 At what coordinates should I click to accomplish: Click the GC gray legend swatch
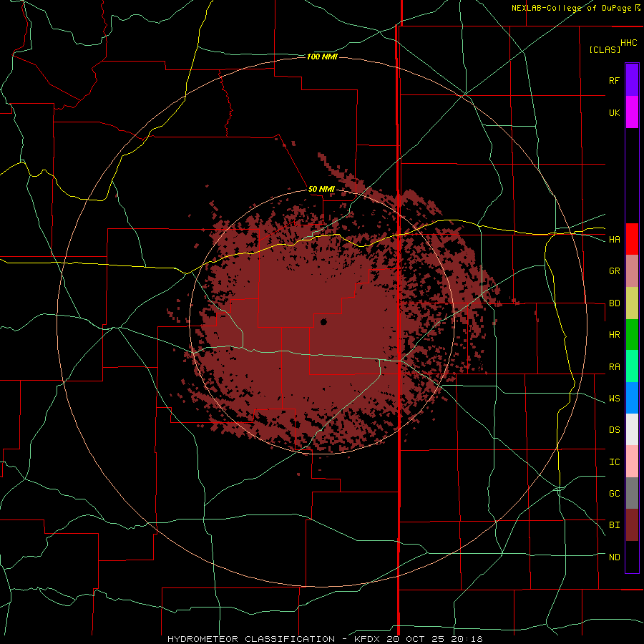coord(632,493)
